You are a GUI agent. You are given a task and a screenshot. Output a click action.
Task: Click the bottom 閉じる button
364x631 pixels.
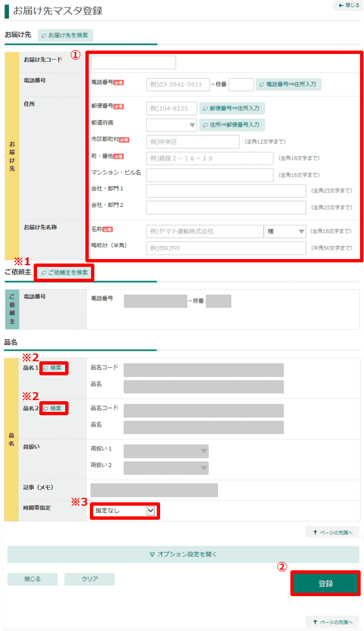[x=33, y=579]
